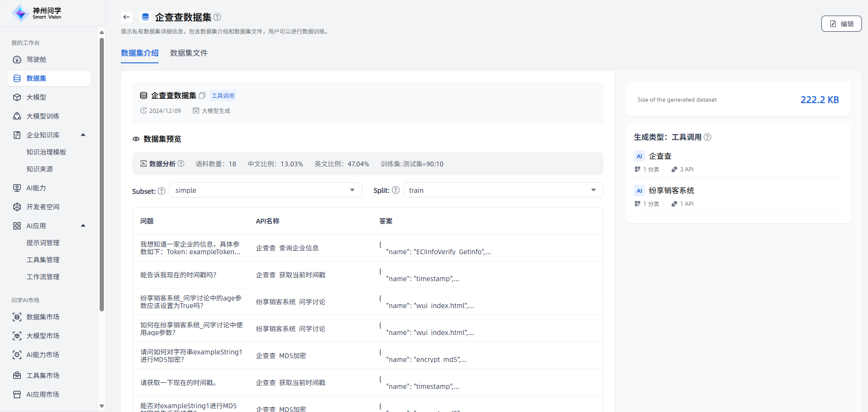Click the 神州问学 Smart Vision logo
The height and width of the screenshot is (412, 868).
(37, 13)
